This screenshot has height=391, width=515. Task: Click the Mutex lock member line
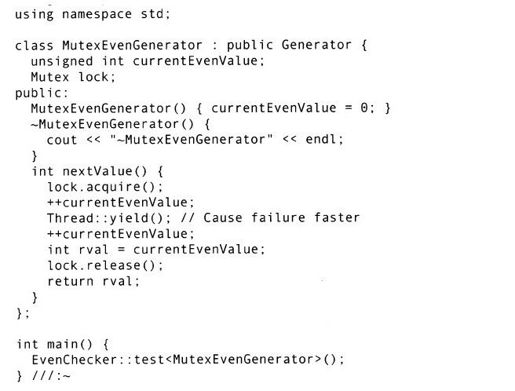coord(73,77)
